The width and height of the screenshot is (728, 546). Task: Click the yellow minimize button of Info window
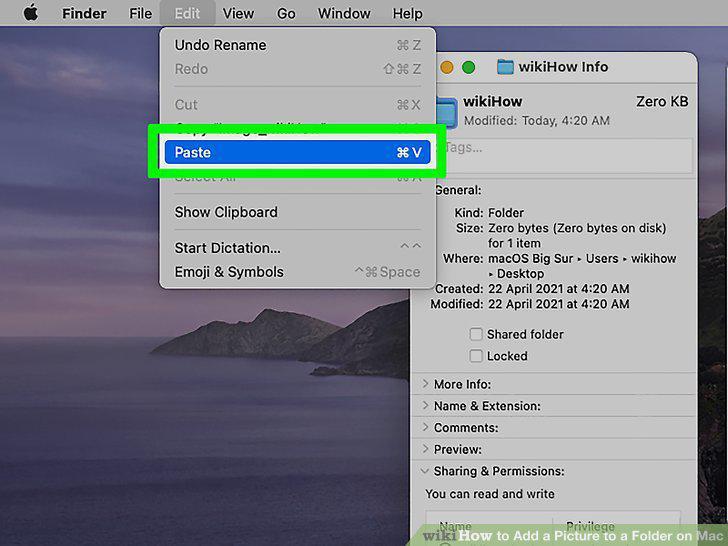coord(447,67)
